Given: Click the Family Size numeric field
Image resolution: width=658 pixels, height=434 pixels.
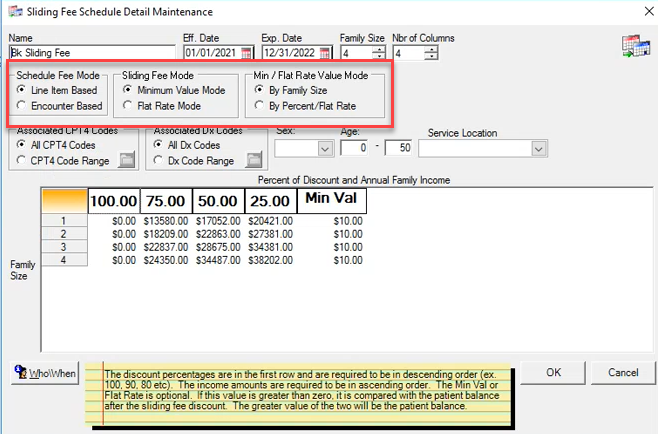Looking at the screenshot, I should (357, 53).
